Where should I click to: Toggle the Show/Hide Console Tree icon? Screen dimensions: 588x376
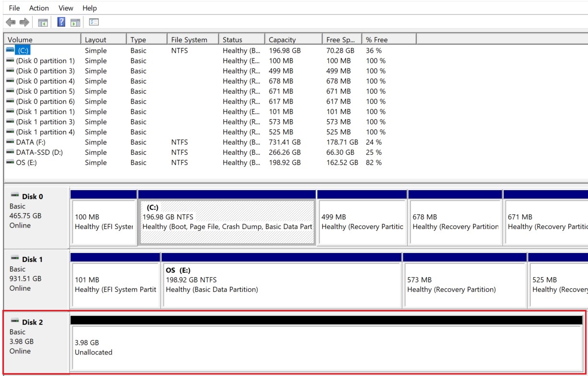tap(43, 22)
